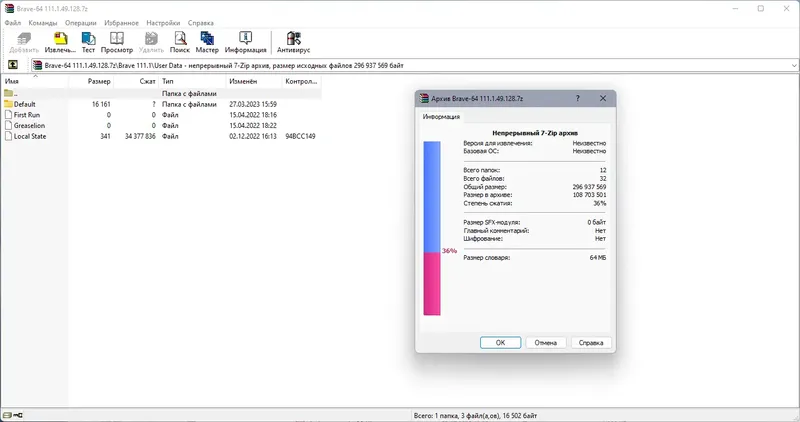Screen dimensions: 800x422
Task: Click the 64 МБ dictionary size value
Action: click(598, 258)
